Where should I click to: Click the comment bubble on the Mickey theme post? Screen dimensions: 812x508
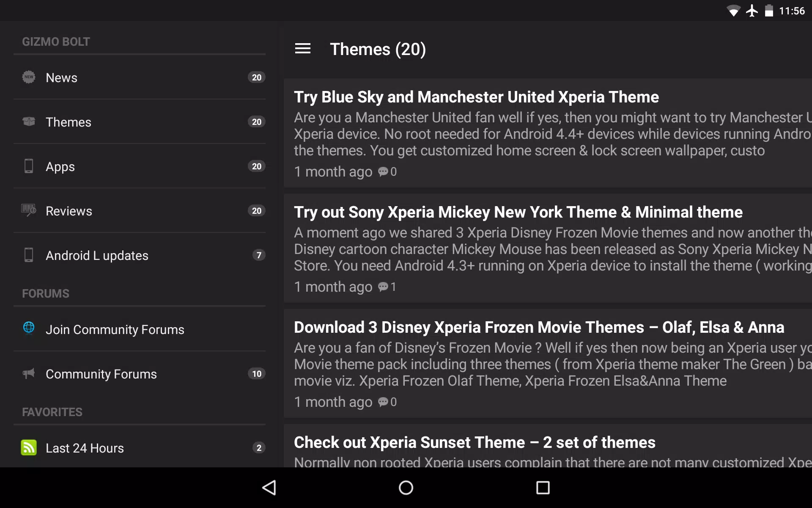point(384,287)
